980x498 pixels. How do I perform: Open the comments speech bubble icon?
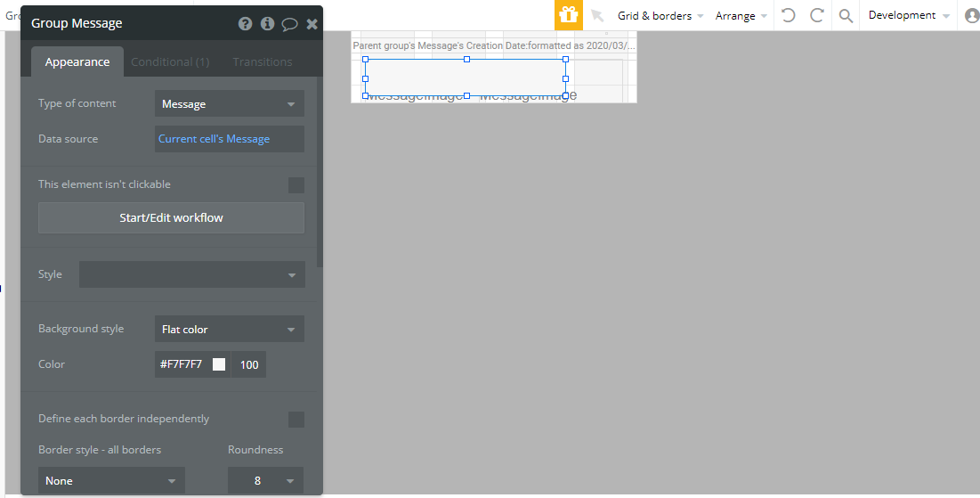pos(289,24)
